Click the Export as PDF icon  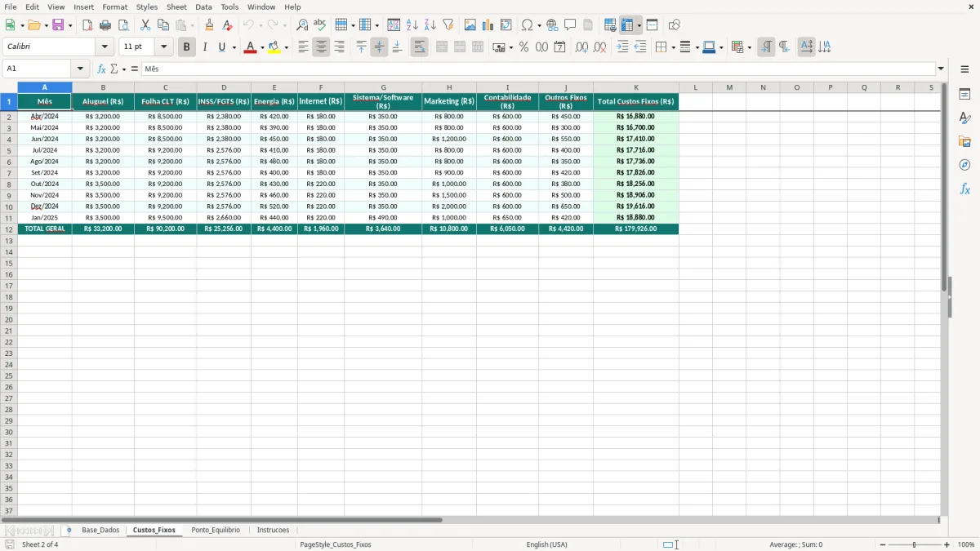[x=87, y=25]
